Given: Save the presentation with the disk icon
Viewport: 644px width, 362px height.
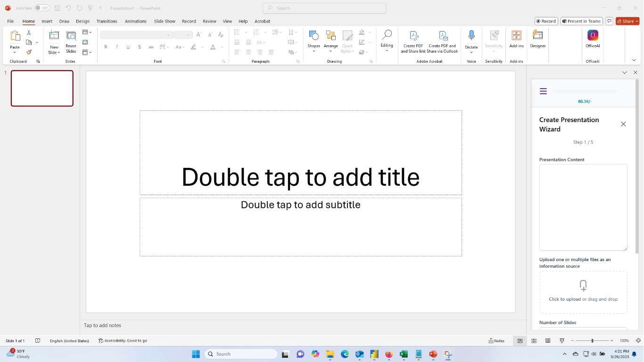Looking at the screenshot, I should 57,8.
